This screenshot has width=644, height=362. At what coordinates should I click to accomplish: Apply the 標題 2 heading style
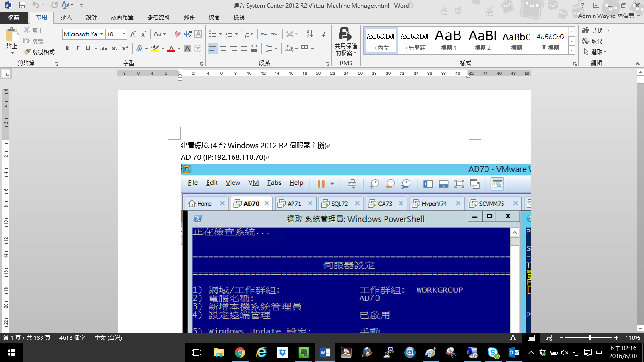tap(483, 41)
